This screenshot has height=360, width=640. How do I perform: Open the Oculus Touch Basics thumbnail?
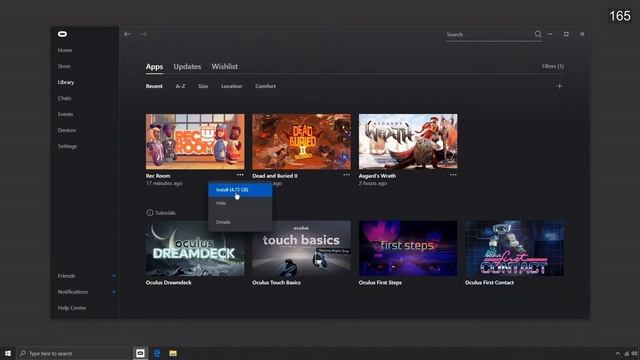click(302, 248)
